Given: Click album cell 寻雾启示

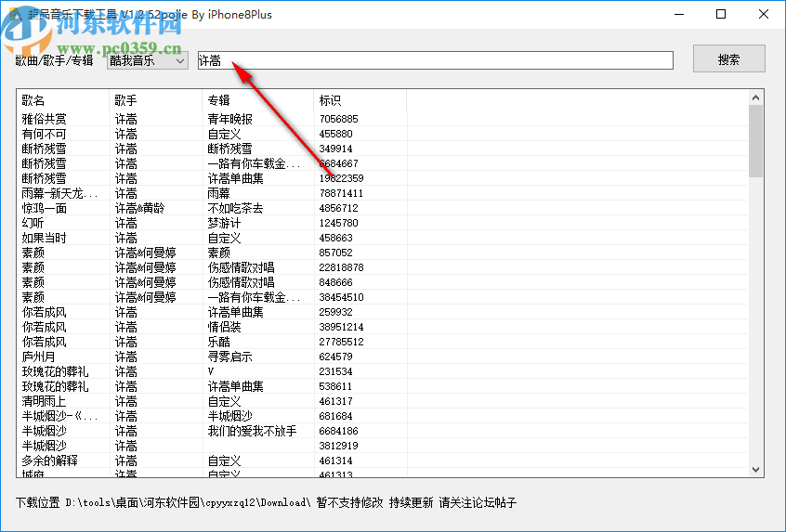Looking at the screenshot, I should (230, 357).
